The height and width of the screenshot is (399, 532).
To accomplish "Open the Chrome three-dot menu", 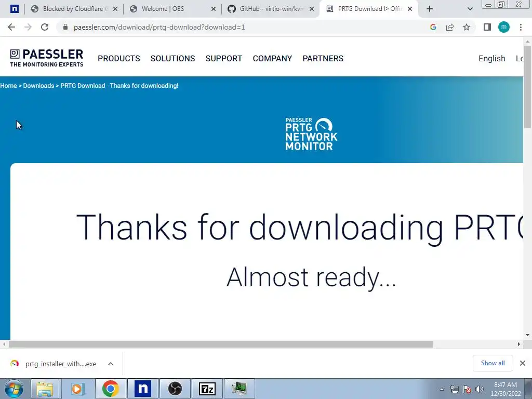I will pos(521,27).
